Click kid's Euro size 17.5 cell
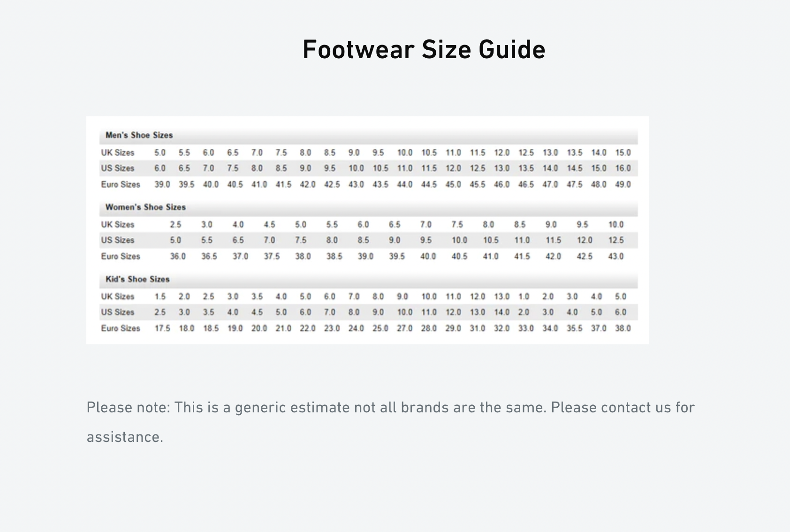This screenshot has height=532, width=790. [162, 328]
